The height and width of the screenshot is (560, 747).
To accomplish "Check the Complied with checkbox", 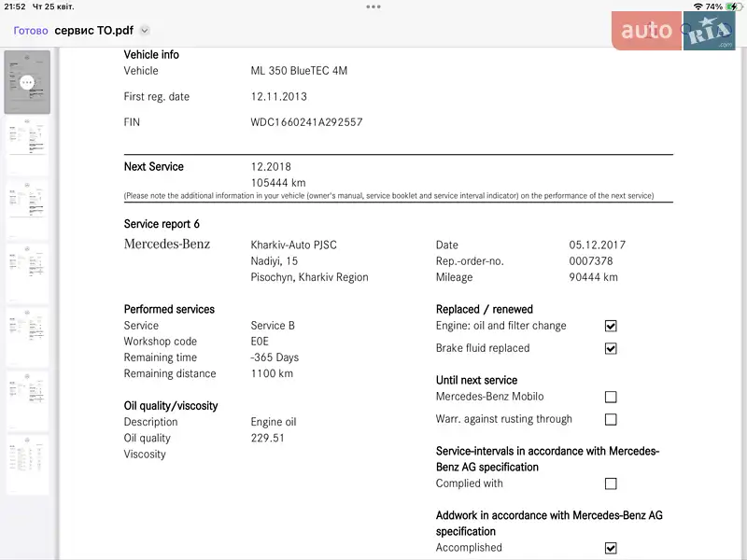I will (x=611, y=483).
